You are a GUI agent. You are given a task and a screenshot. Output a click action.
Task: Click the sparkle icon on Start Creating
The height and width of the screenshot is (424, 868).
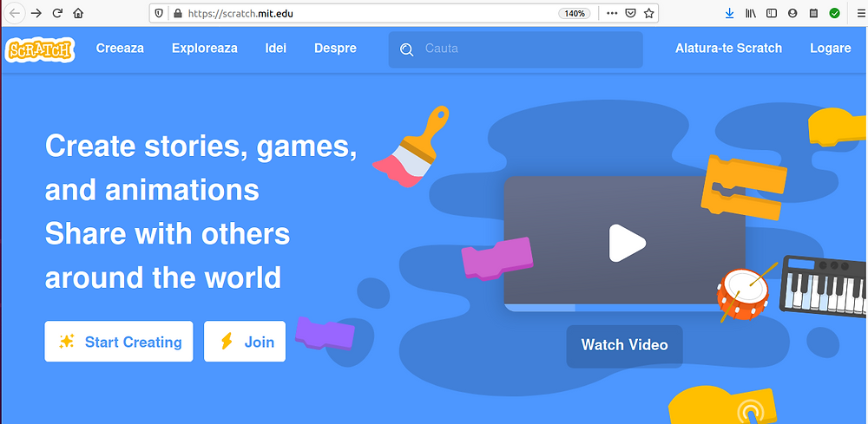67,342
